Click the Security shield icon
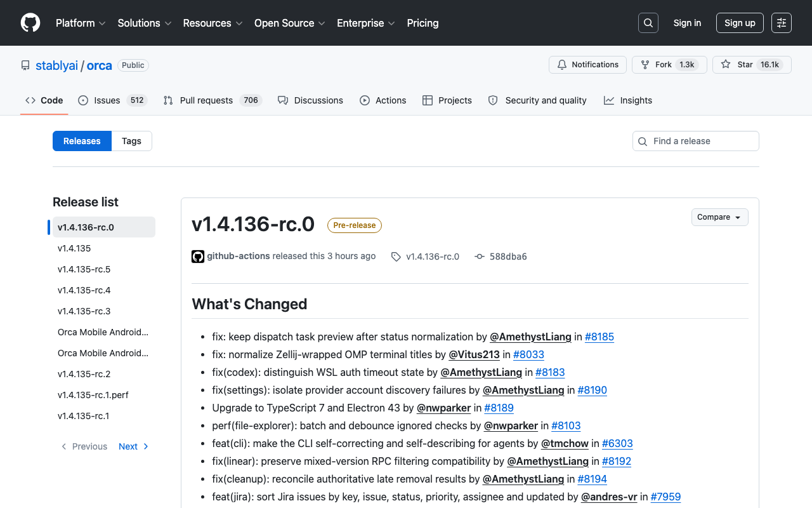812x508 pixels. pyautogui.click(x=493, y=100)
